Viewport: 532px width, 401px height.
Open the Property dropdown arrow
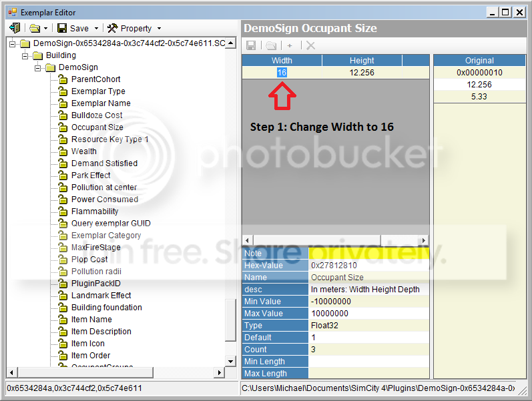click(x=159, y=29)
